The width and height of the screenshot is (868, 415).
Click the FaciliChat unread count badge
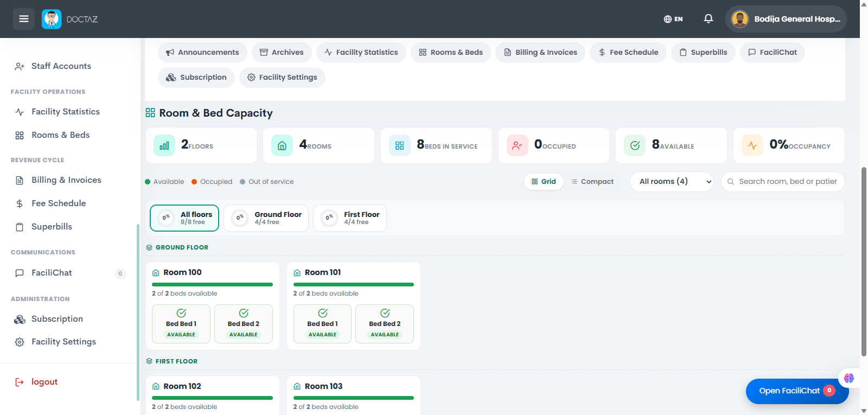tap(120, 273)
